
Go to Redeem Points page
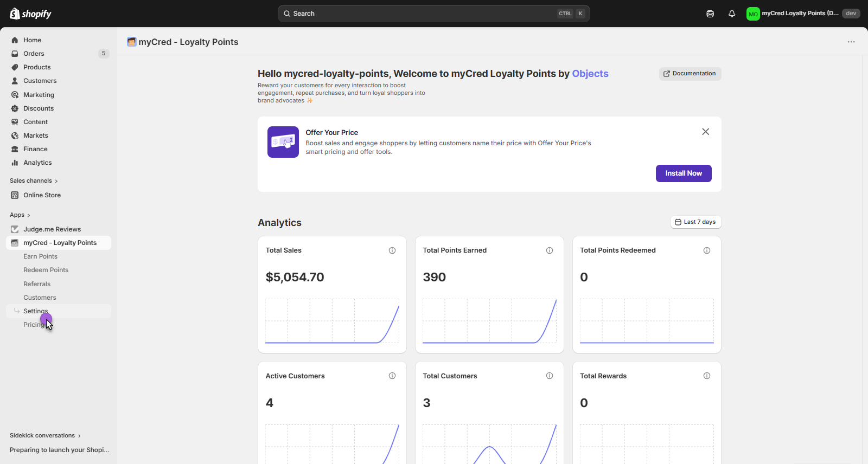tap(46, 270)
